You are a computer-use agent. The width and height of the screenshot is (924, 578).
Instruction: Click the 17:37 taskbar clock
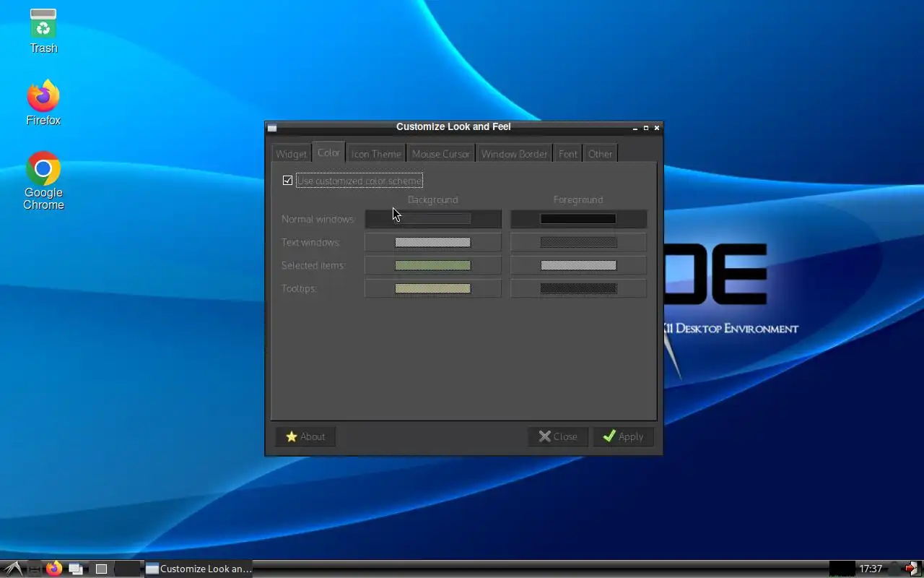coord(871,569)
